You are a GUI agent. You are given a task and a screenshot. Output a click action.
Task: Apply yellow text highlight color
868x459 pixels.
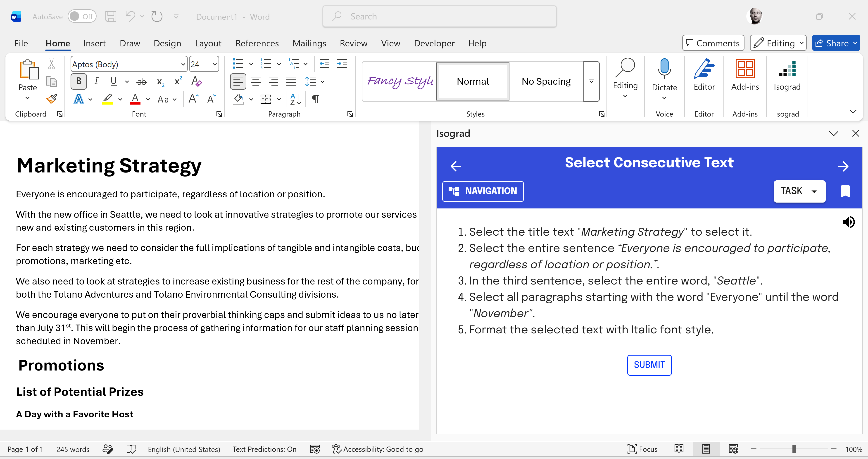(107, 99)
